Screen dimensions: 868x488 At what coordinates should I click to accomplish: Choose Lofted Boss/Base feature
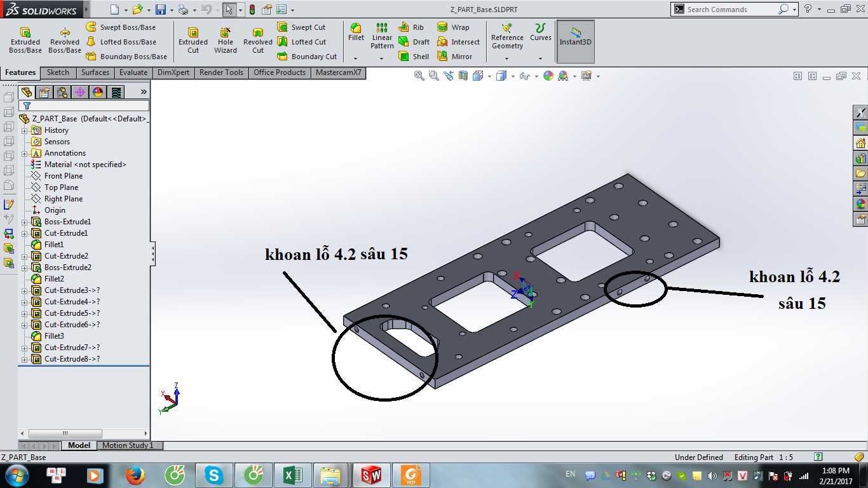(121, 42)
